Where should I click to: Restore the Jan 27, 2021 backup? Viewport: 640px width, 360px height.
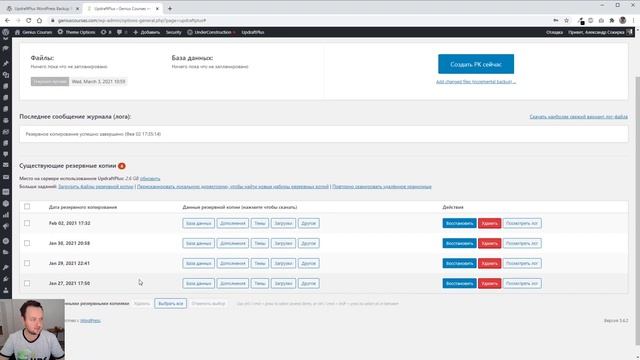click(459, 283)
